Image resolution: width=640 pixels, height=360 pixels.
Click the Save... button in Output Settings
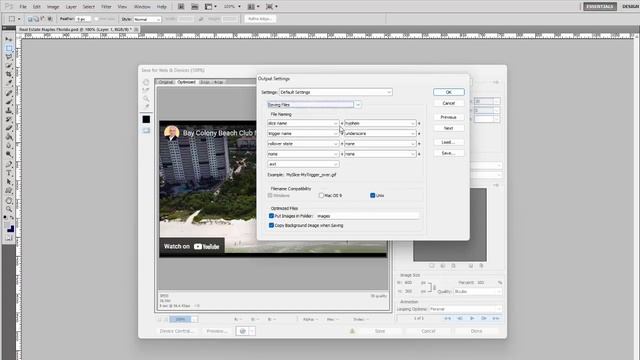coord(449,153)
